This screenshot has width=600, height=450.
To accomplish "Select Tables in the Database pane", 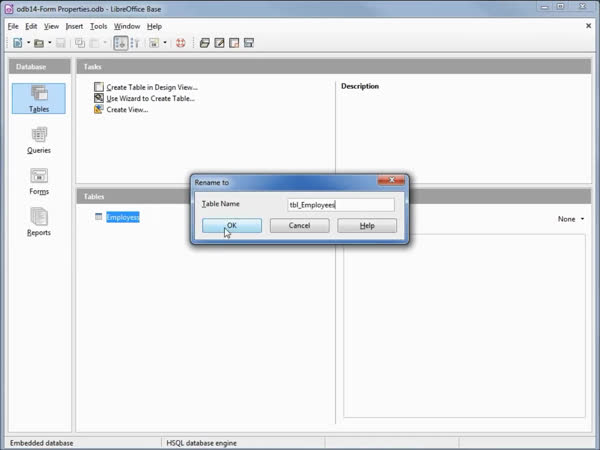I will coord(39,99).
